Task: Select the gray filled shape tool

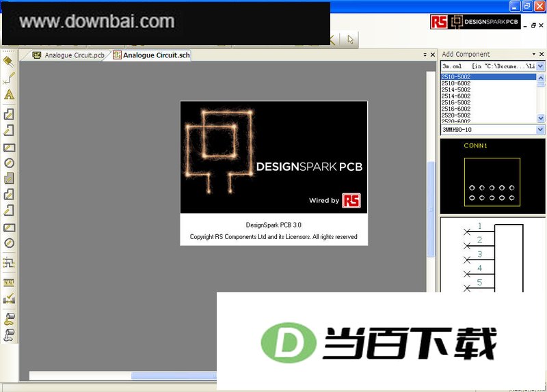Action: pos(9,179)
